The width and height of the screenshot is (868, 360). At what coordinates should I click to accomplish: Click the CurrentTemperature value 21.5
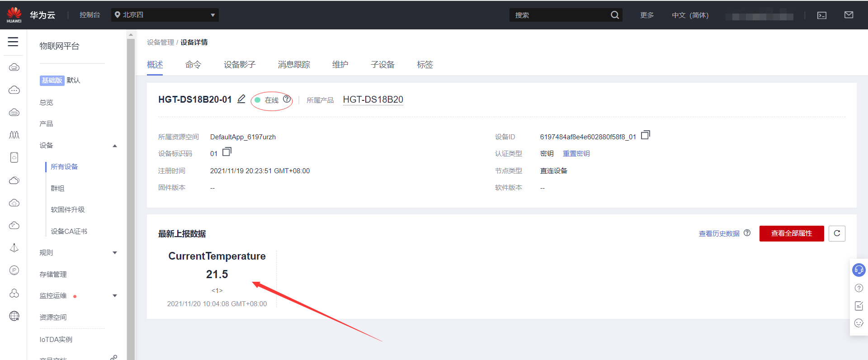[217, 274]
